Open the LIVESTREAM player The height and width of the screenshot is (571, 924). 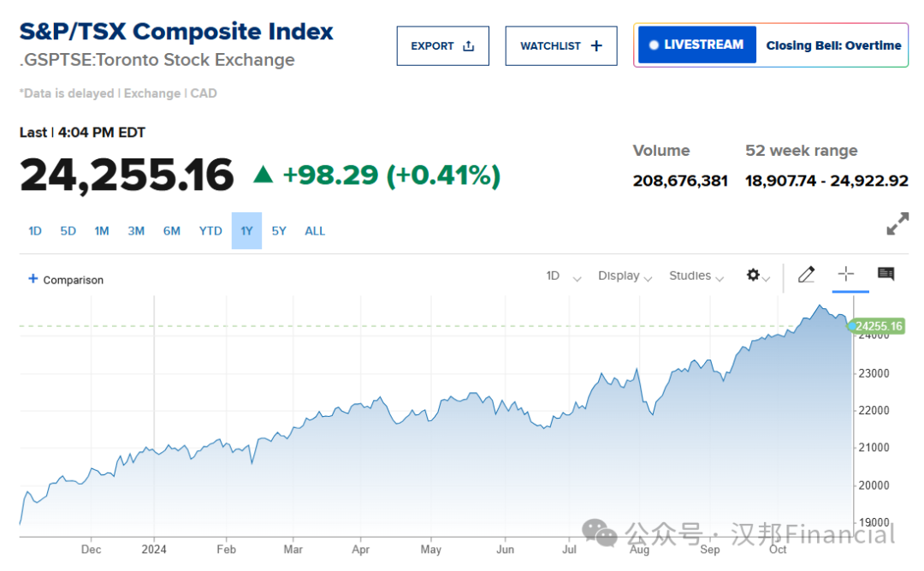[696, 45]
